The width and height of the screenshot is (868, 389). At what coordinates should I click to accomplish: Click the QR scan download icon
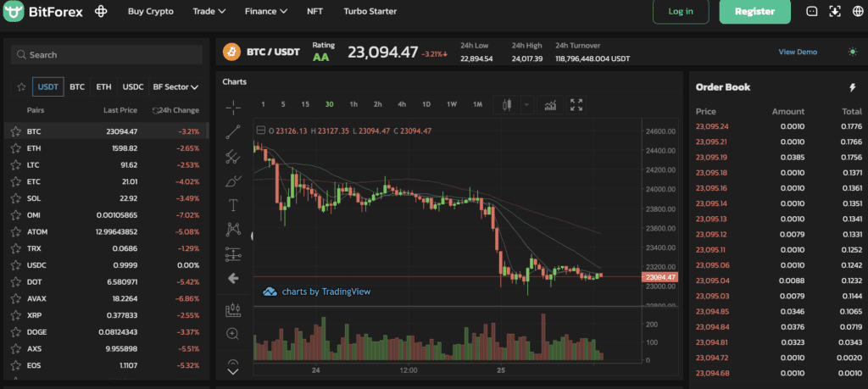(x=835, y=11)
